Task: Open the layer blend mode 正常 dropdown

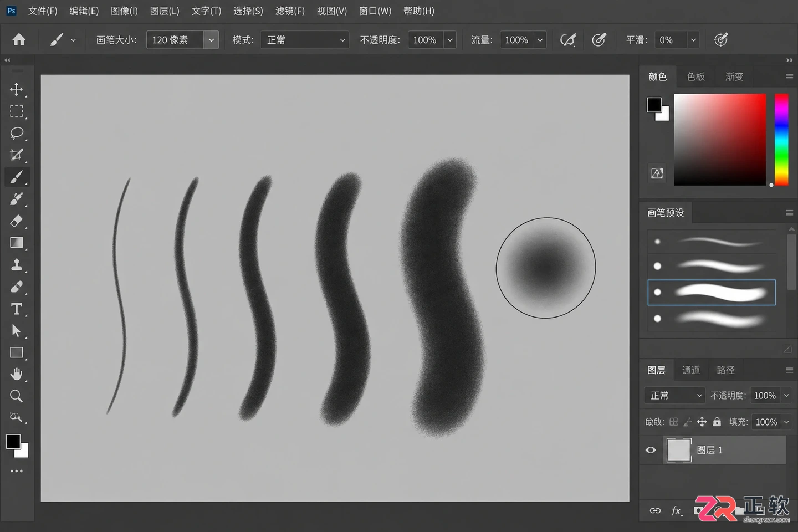Action: pos(674,395)
